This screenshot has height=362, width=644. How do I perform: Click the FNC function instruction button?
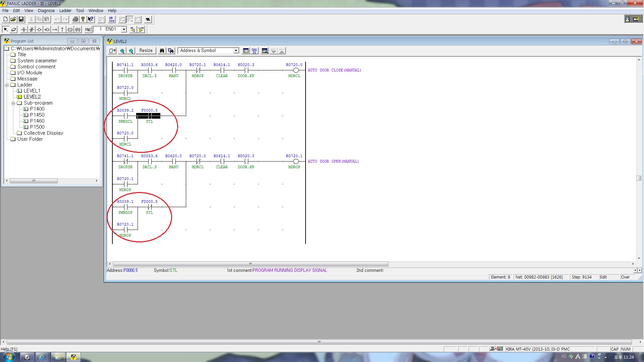tap(88, 29)
